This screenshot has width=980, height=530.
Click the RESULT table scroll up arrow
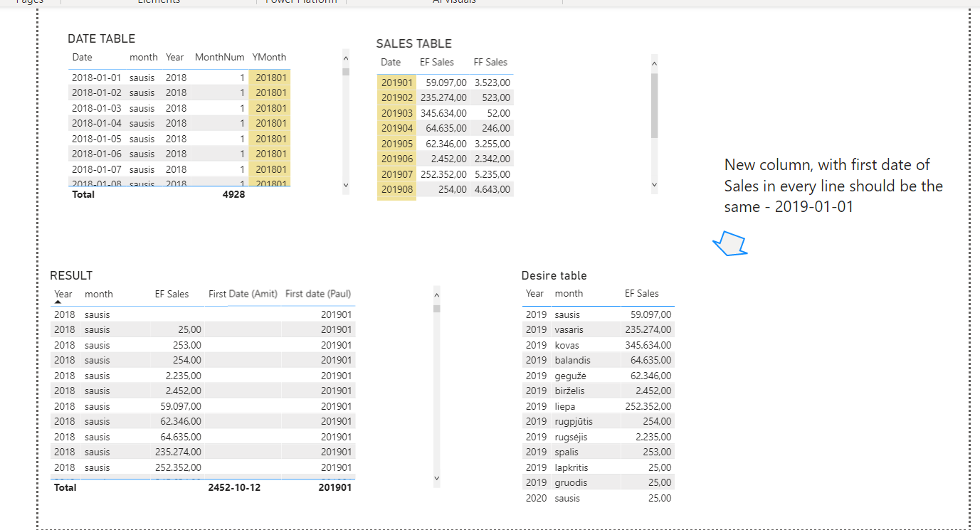437,295
